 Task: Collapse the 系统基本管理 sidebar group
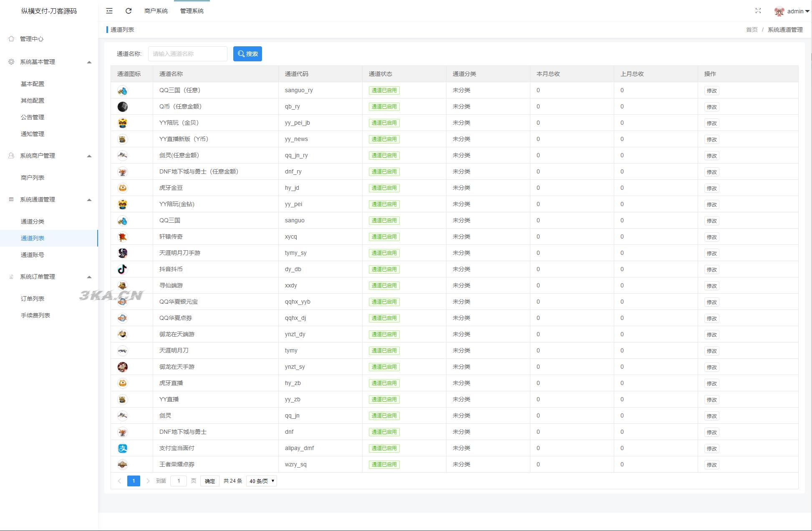click(x=89, y=62)
